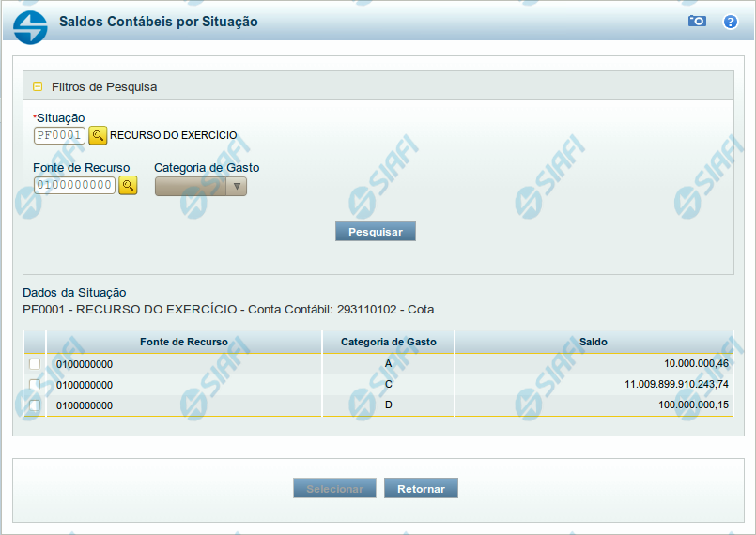756x535 pixels.
Task: Click the disabled Selecionar button
Action: (334, 489)
